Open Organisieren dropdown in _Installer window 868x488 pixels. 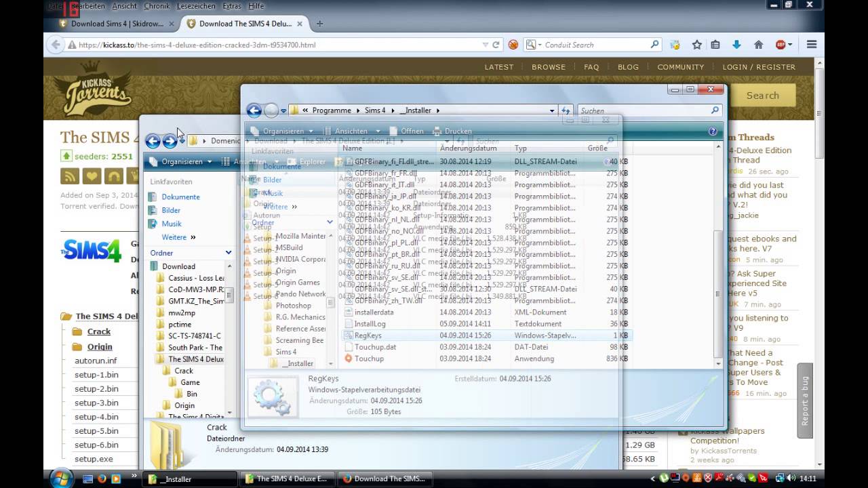(282, 131)
